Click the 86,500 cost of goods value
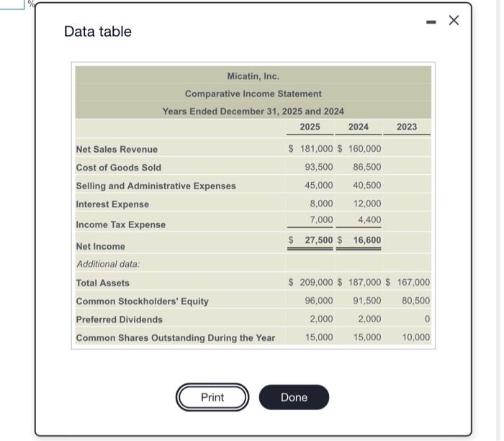The width and height of the screenshot is (504, 441). tap(367, 167)
